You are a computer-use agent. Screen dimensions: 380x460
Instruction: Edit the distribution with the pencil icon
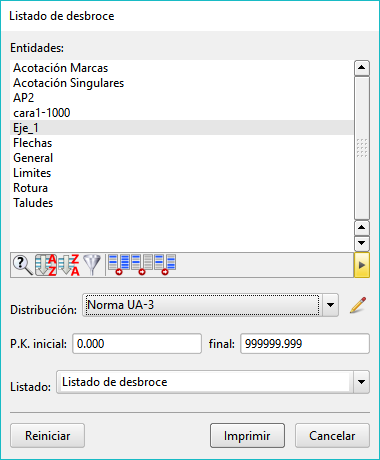(358, 305)
